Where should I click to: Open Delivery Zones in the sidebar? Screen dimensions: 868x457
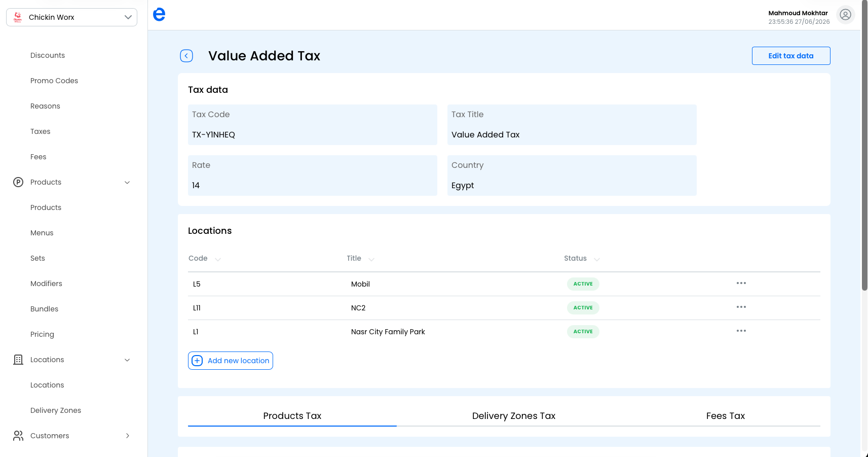(56, 410)
